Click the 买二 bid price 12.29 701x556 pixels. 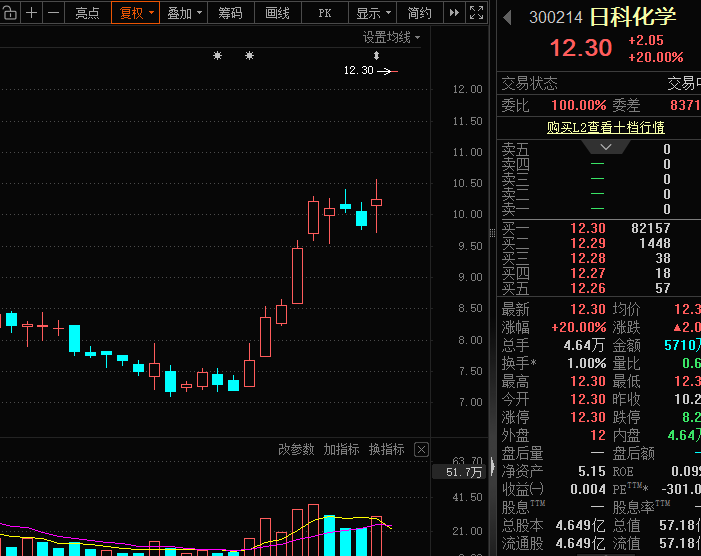(x=587, y=243)
